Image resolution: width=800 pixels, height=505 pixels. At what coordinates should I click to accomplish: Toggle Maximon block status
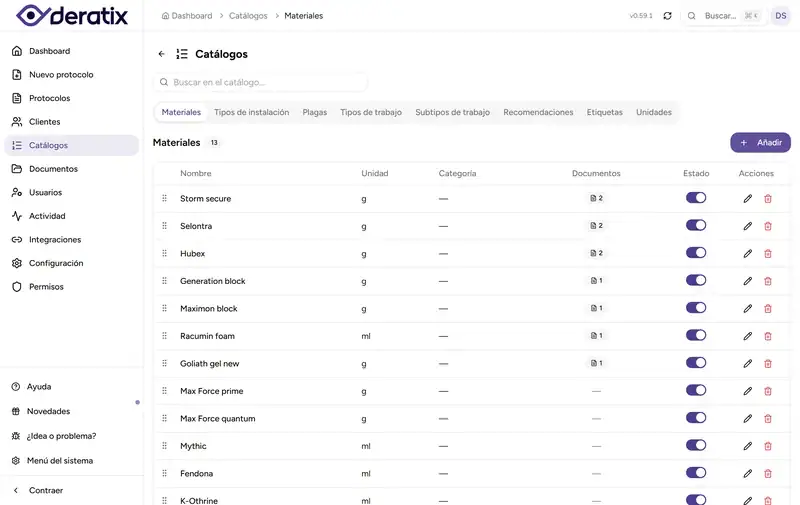tap(696, 308)
